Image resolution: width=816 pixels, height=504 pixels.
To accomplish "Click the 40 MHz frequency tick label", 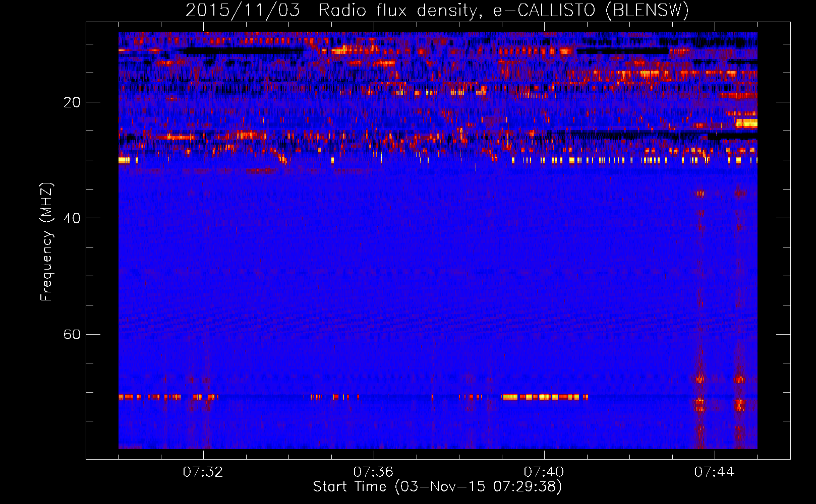I will pos(72,218).
